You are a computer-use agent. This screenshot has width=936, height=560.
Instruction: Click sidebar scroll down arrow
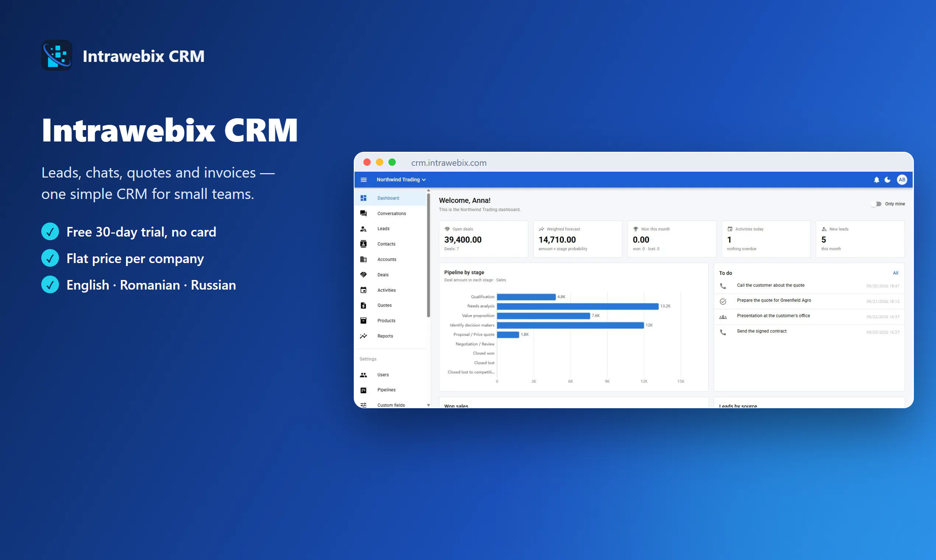tap(428, 405)
